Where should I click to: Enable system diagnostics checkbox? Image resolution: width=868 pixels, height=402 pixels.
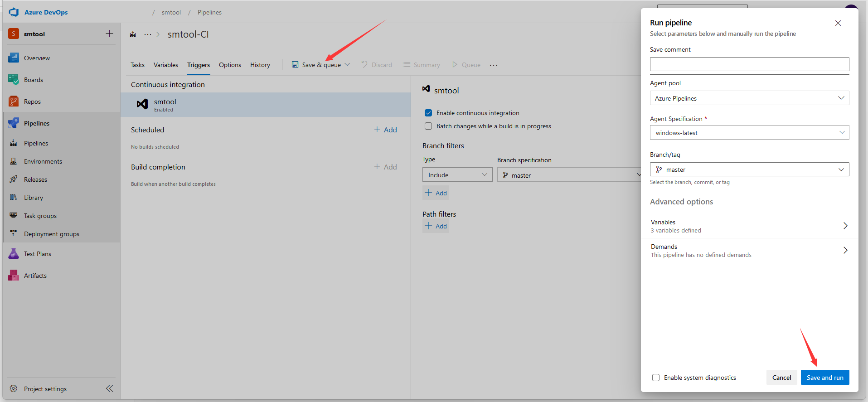click(656, 378)
